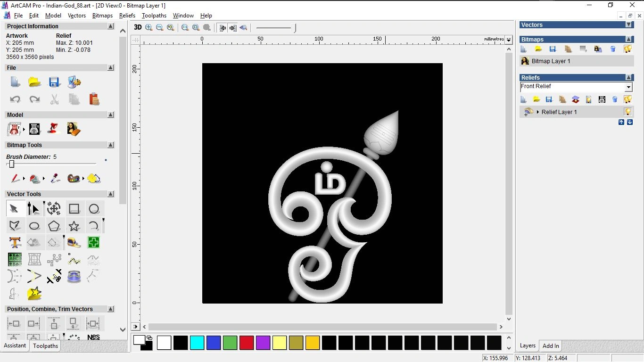Screen dimensions: 644x362
Task: Pick the eyedropper Pick Colour tool
Action: coord(55,179)
